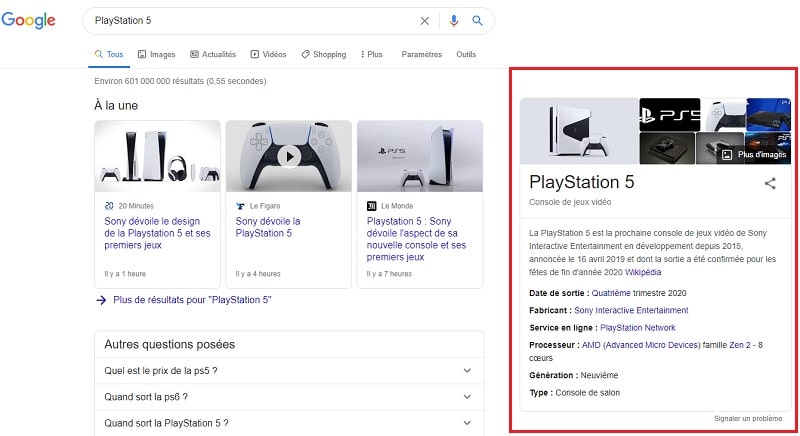800x436 pixels.
Task: Open 20 Minutes article on PS5 design
Action: click(157, 233)
